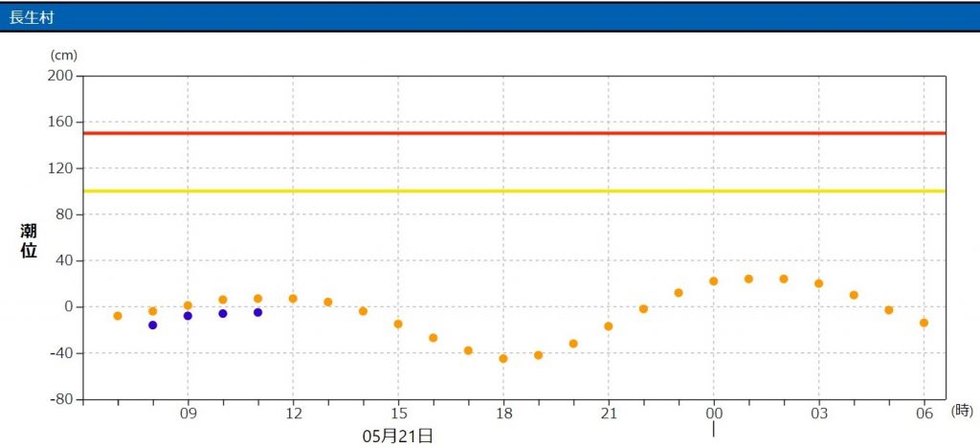Viewport: 980px width, 448px height.
Task: Select the blue observed point at 09 o'clock
Action: [x=188, y=316]
